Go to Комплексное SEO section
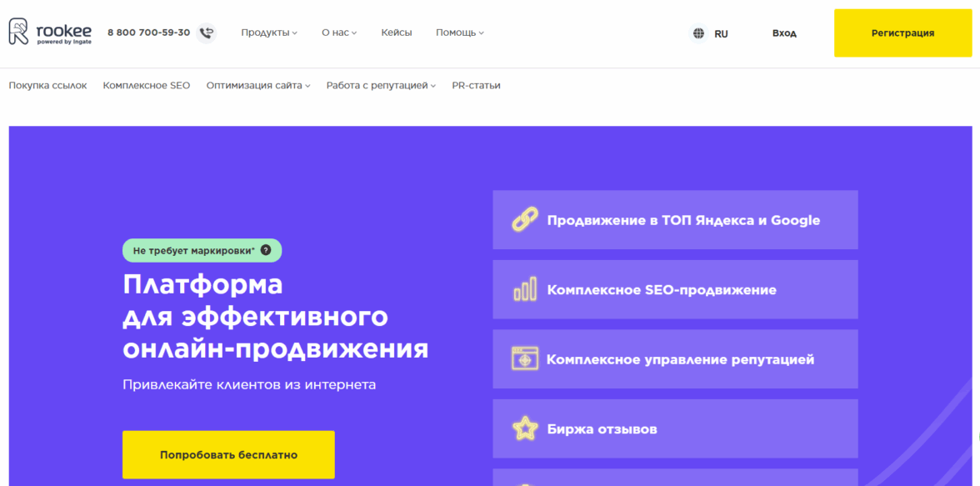 click(147, 86)
